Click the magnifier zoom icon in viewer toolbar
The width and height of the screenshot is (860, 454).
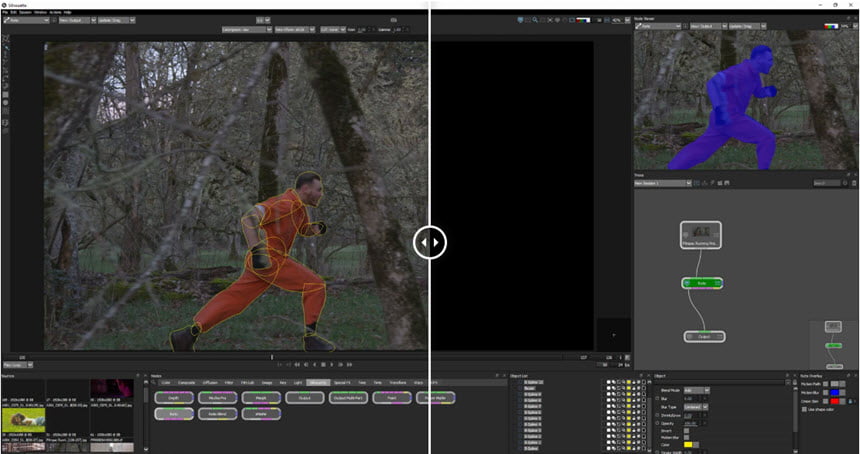[x=535, y=20]
